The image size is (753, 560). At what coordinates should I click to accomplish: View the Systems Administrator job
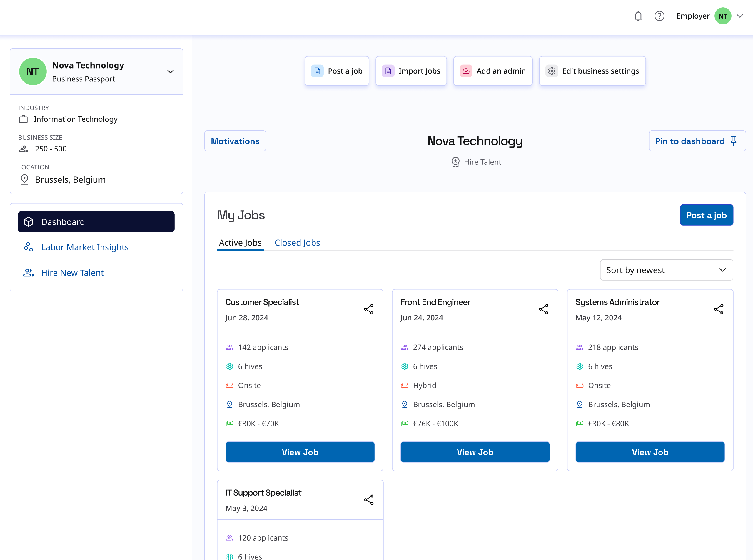pyautogui.click(x=650, y=452)
